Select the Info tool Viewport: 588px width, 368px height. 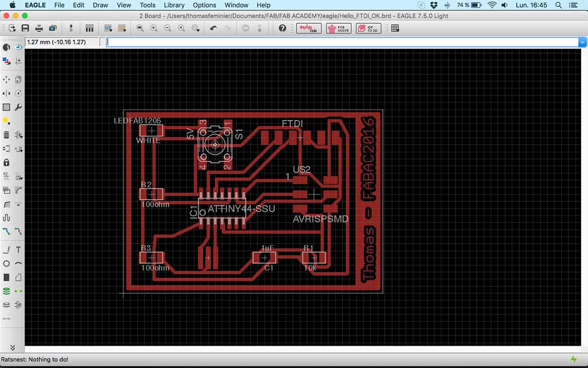click(x=6, y=47)
